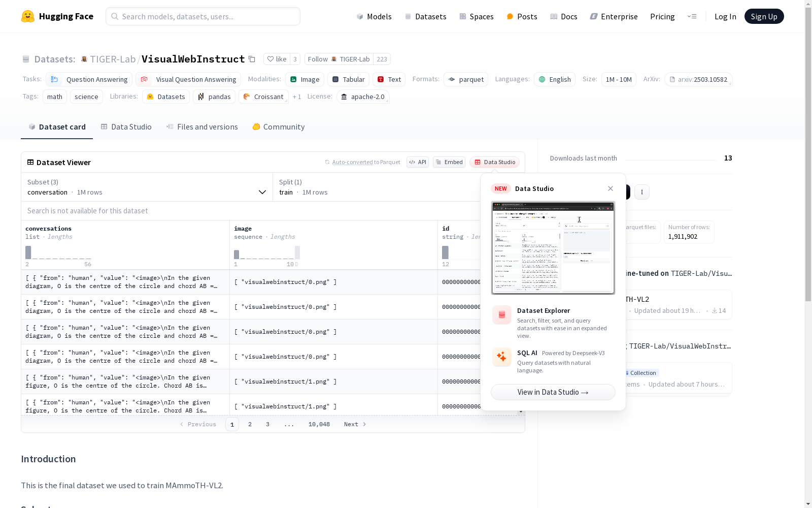Open the like count 3
The image size is (812, 508).
pos(295,59)
